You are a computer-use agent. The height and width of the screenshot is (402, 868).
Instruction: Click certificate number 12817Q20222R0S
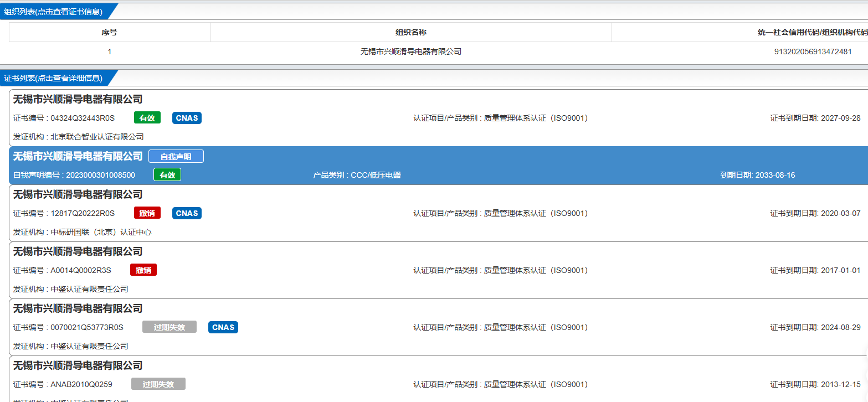point(83,213)
